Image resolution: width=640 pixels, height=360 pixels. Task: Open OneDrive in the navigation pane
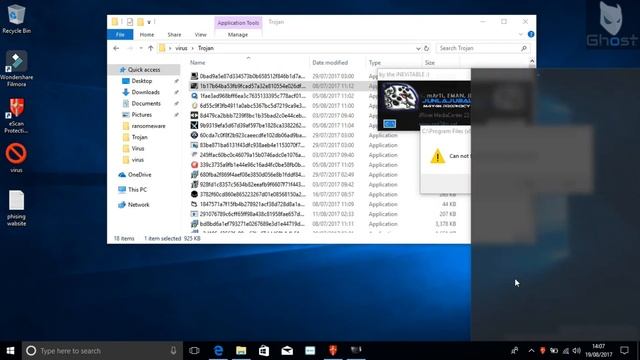139,175
